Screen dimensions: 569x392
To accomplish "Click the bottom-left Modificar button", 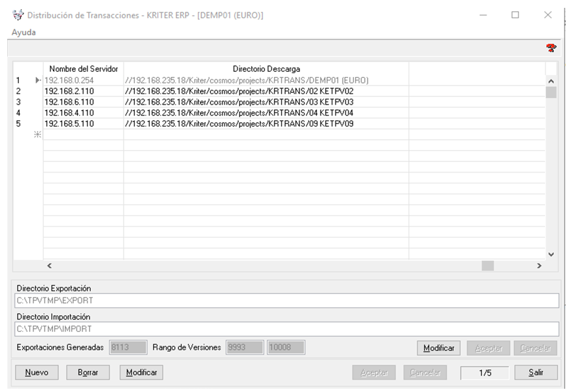I will coord(141,372).
